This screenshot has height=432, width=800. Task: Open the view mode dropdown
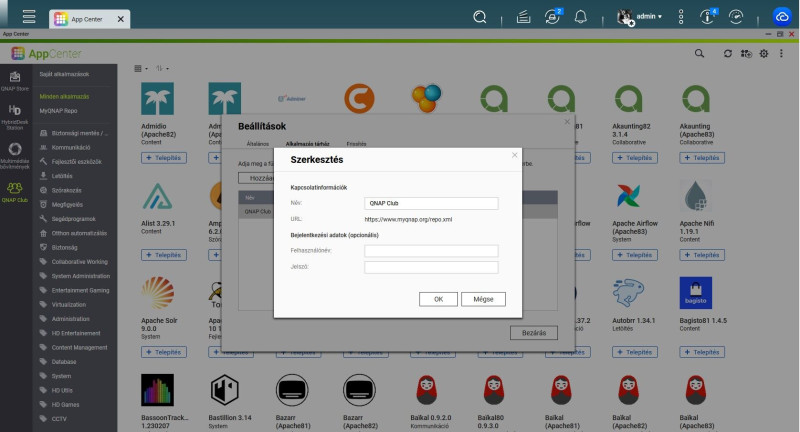[141, 68]
